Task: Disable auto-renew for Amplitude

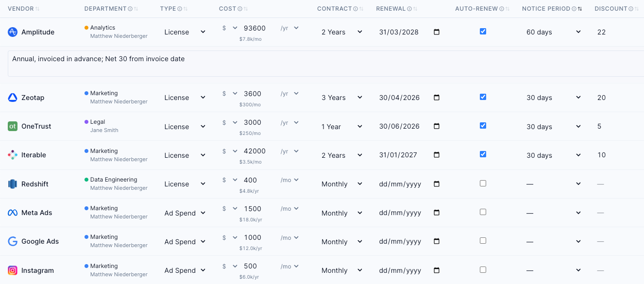Action: [x=483, y=31]
